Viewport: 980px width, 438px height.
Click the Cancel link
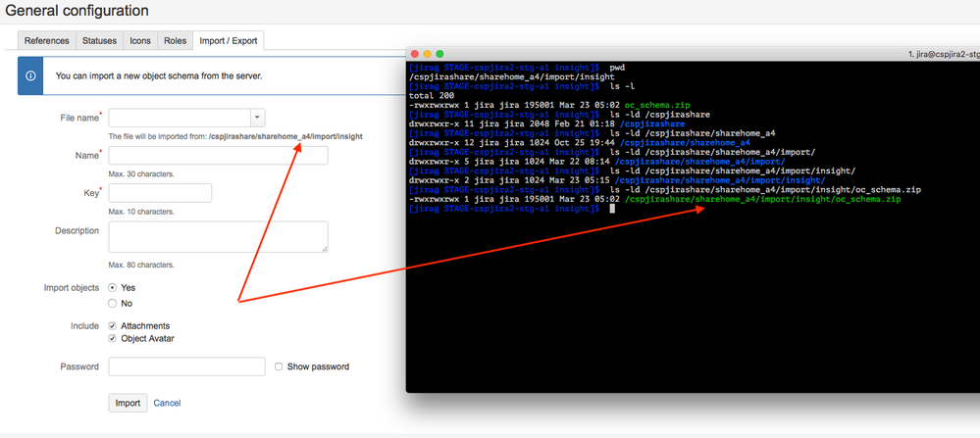[167, 403]
